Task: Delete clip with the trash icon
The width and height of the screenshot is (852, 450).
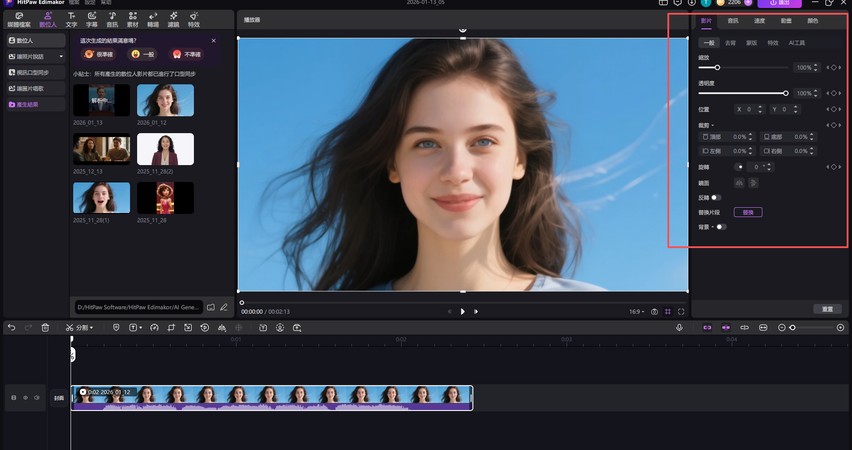Action: 45,327
